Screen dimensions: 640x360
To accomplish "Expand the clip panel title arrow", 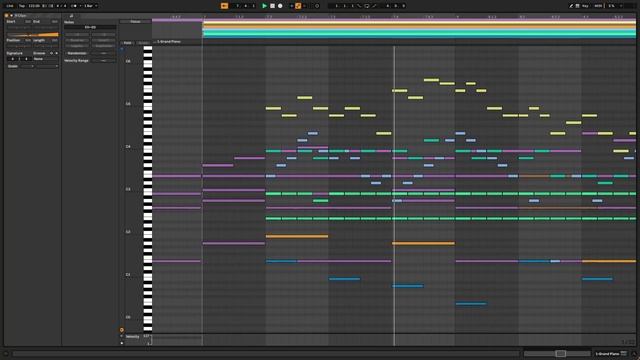I will pos(11,16).
